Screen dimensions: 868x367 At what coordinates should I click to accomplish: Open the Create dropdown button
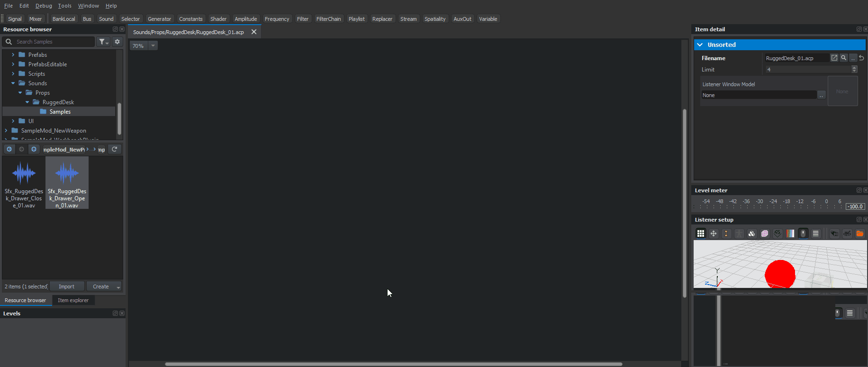104,286
